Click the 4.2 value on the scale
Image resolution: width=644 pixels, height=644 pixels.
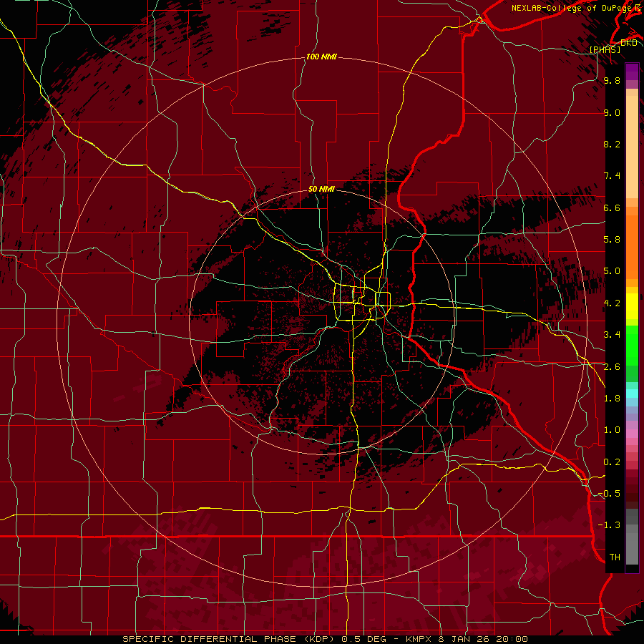point(612,303)
